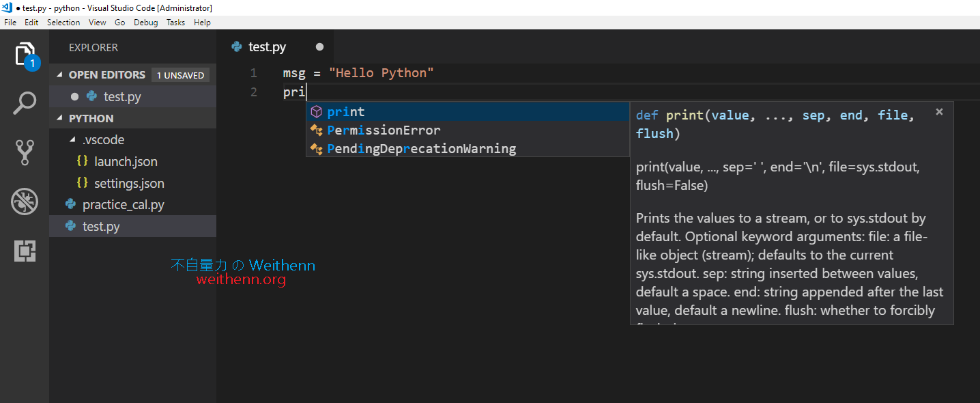The height and width of the screenshot is (403, 980).
Task: Select PermissionError from the suggestion list
Action: point(394,130)
